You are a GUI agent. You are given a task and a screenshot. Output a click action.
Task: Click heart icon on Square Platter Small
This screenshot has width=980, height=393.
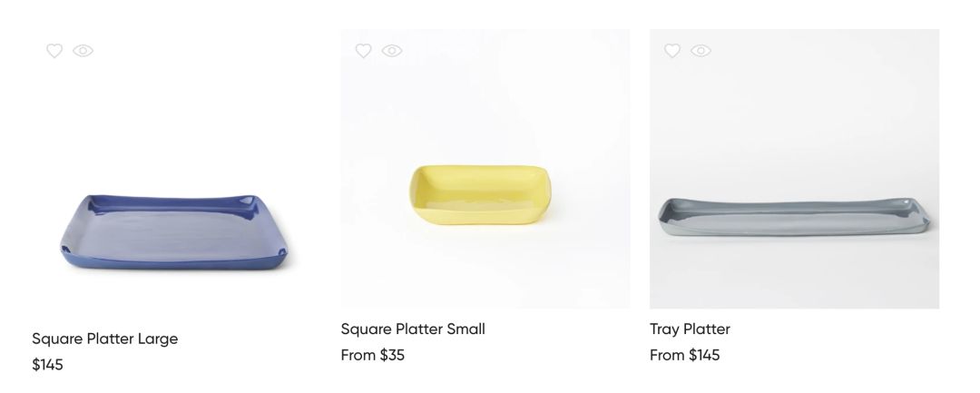363,51
